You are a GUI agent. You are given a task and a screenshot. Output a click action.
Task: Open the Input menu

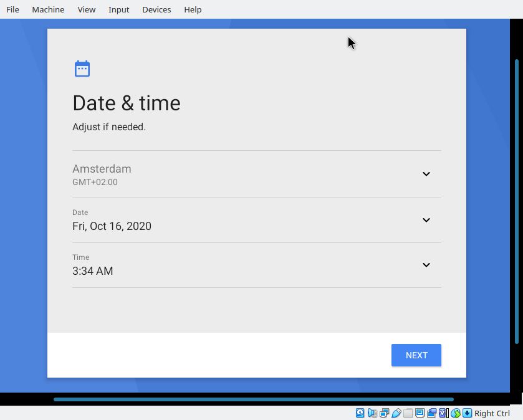tap(118, 10)
